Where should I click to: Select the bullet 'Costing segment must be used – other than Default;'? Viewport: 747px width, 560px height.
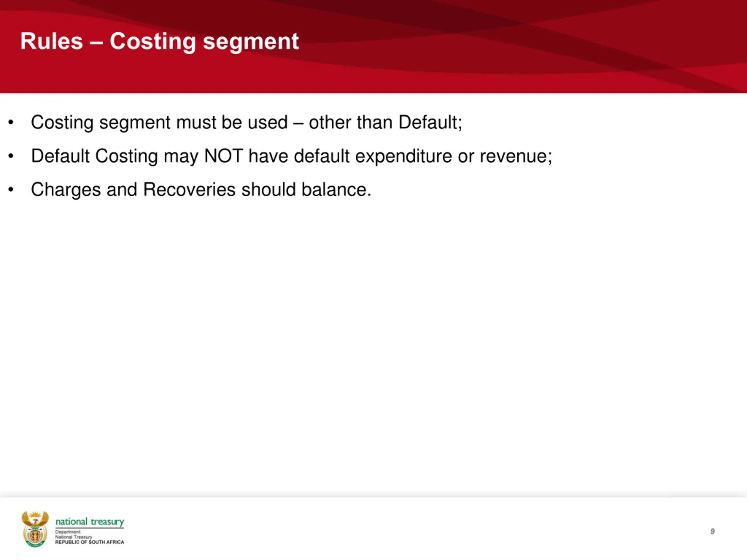247,122
